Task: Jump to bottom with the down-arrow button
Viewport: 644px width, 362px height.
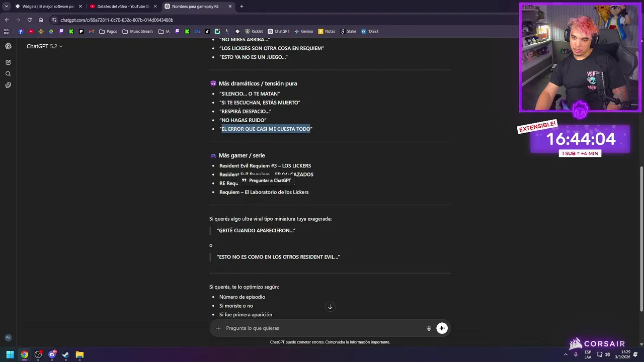Action: (x=330, y=307)
